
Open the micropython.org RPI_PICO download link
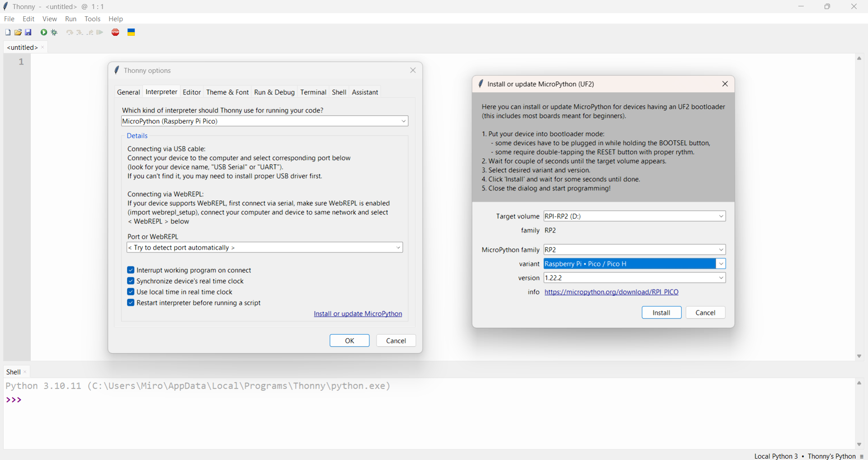click(611, 292)
